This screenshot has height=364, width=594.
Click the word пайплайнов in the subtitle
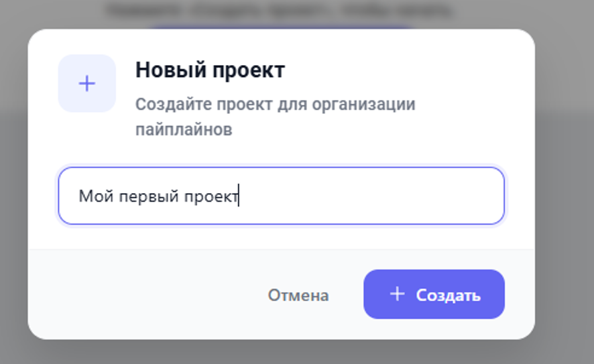pos(184,129)
